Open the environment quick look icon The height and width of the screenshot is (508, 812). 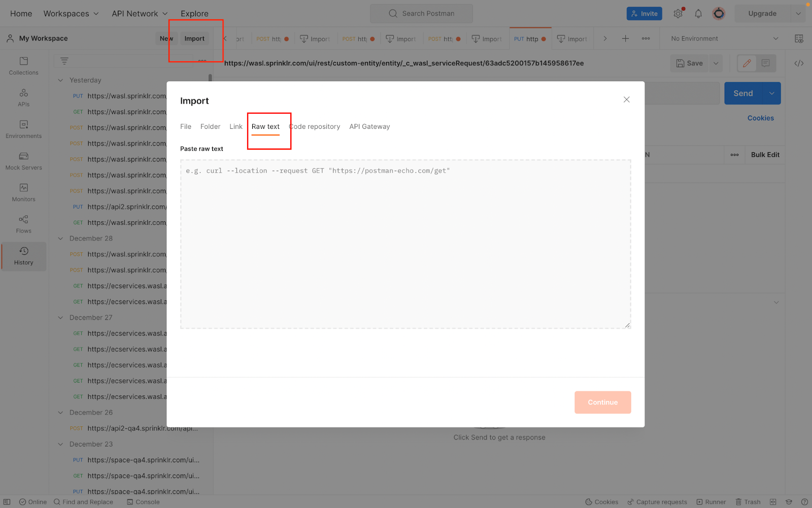pyautogui.click(x=799, y=39)
